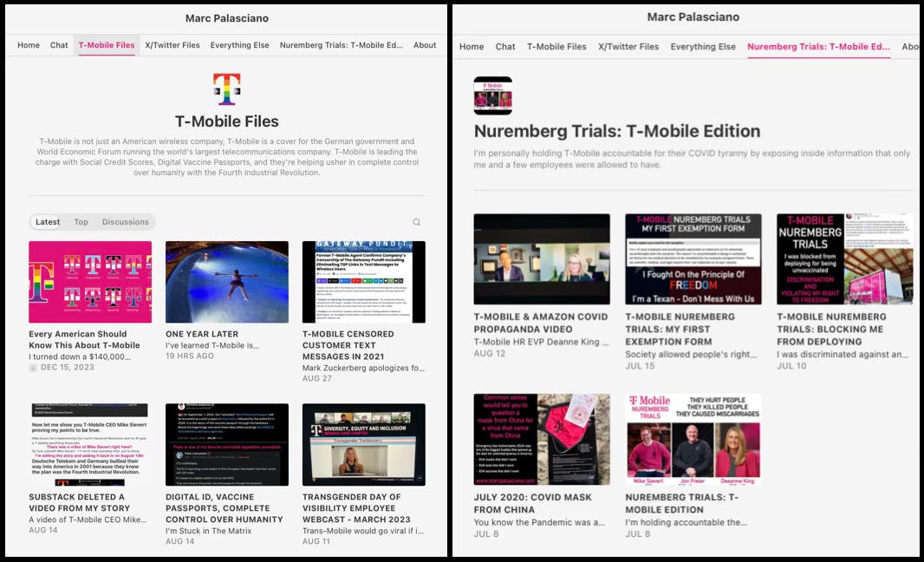Open 'DIGITAL ID, VACCINE PASSPORTS' post title

(224, 507)
